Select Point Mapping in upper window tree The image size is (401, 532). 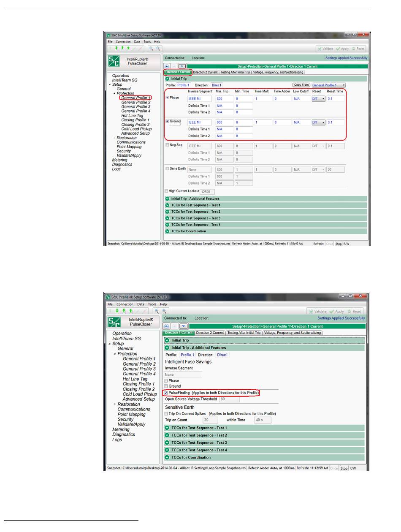coord(129,147)
